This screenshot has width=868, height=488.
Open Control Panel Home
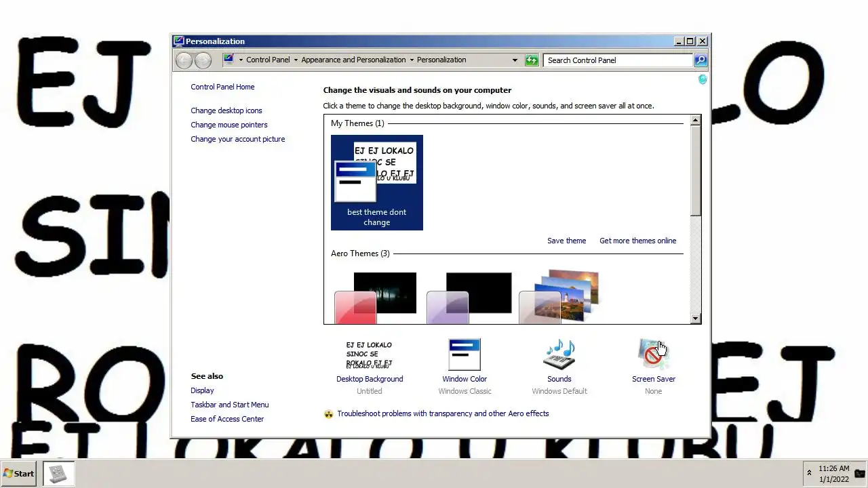pyautogui.click(x=222, y=87)
